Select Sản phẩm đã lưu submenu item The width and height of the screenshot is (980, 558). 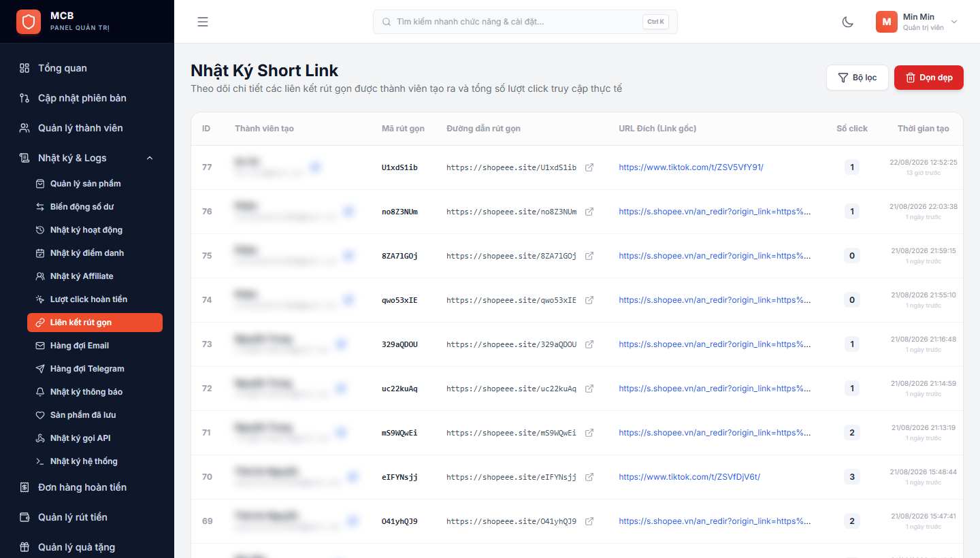click(95, 415)
